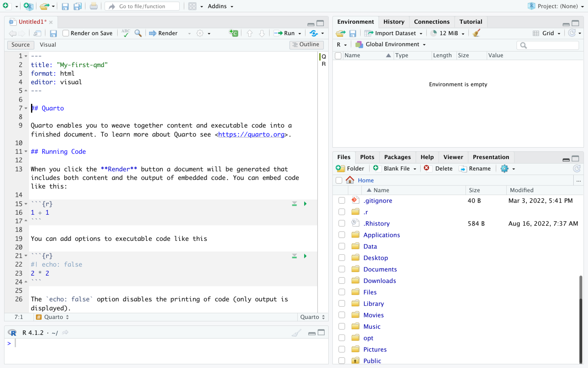Click the workspace panes grid icon
The height and width of the screenshot is (368, 588).
(x=192, y=6)
